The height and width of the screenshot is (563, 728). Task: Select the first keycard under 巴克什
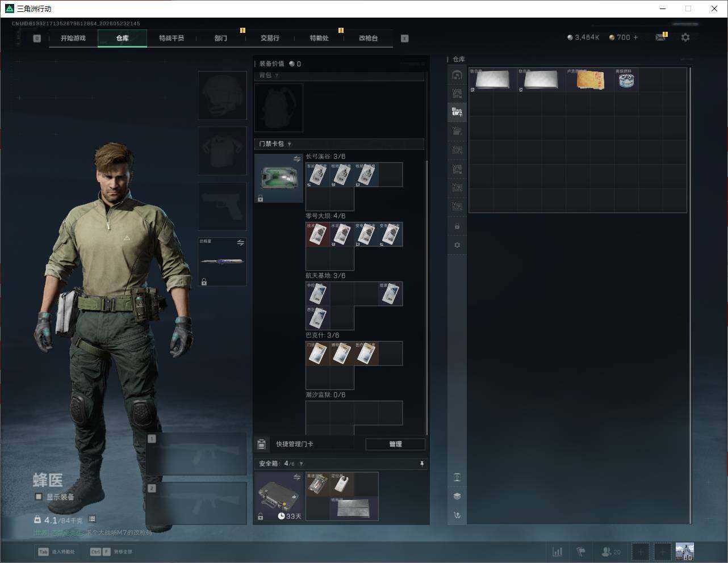click(318, 354)
